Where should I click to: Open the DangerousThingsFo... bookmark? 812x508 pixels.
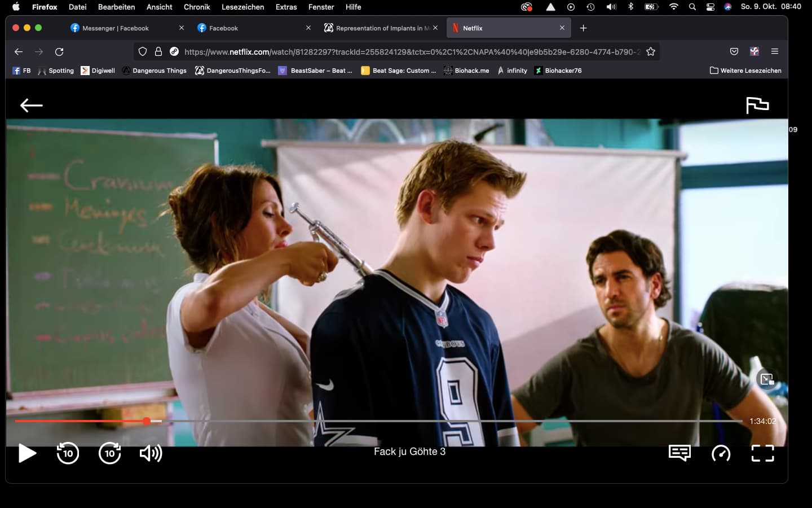click(233, 71)
